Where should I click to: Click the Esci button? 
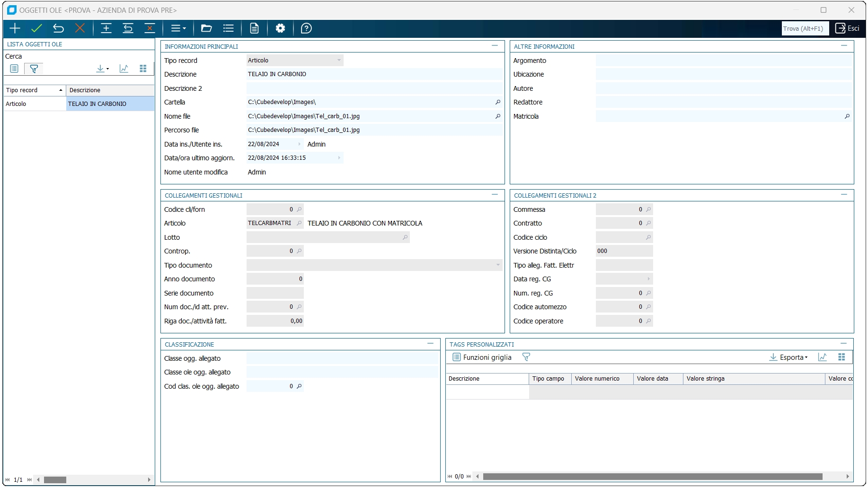(x=847, y=28)
